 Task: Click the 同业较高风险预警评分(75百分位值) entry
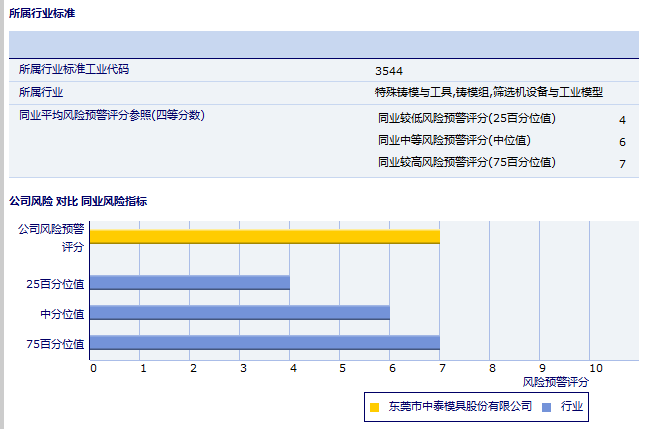pyautogui.click(x=466, y=162)
